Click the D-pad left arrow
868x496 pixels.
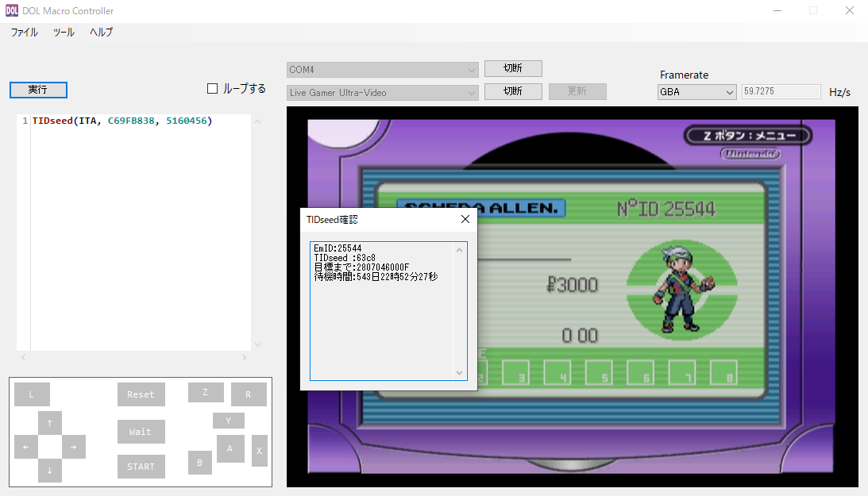coord(26,447)
